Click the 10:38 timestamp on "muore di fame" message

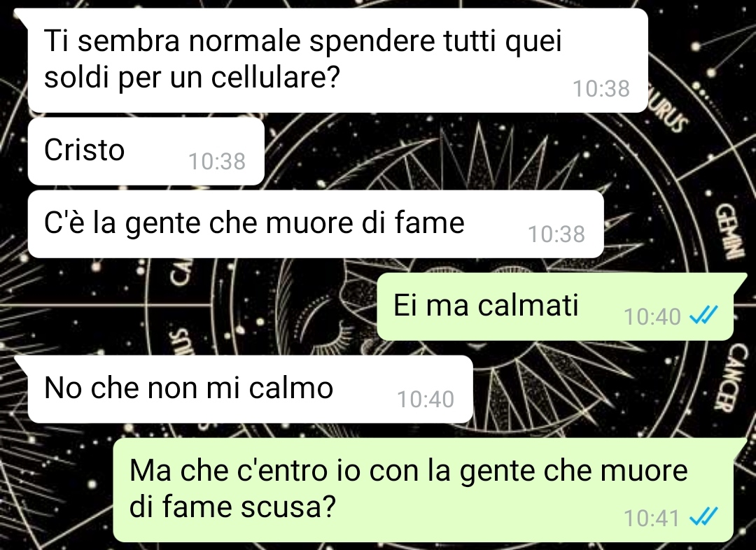coord(556,234)
